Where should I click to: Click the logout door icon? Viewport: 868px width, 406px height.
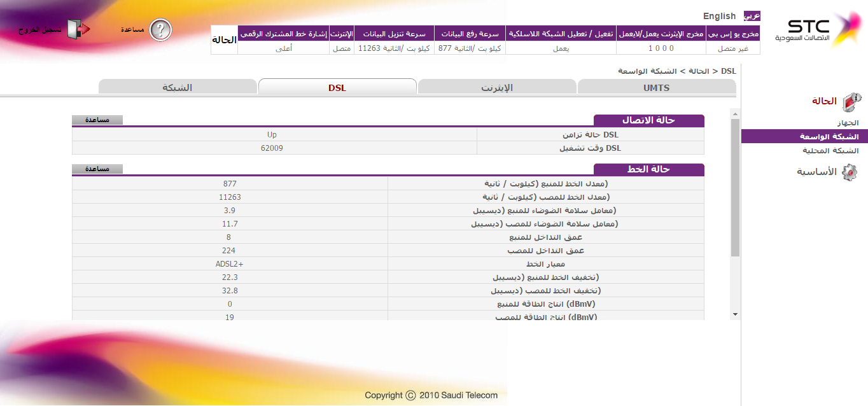click(79, 29)
